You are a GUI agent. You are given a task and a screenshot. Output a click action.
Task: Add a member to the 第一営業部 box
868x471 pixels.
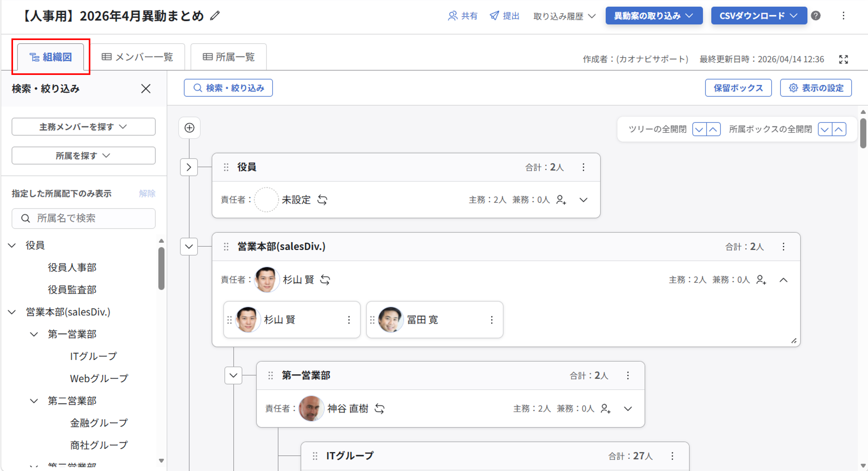pos(605,408)
